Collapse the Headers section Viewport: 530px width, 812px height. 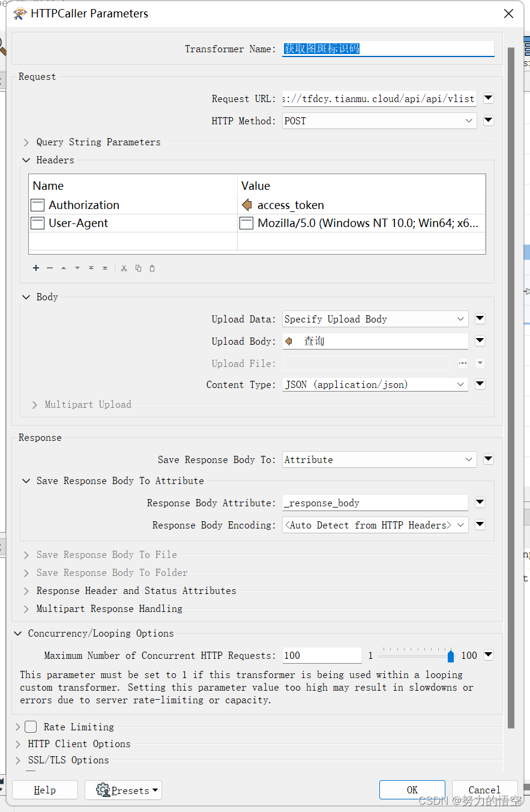click(26, 160)
